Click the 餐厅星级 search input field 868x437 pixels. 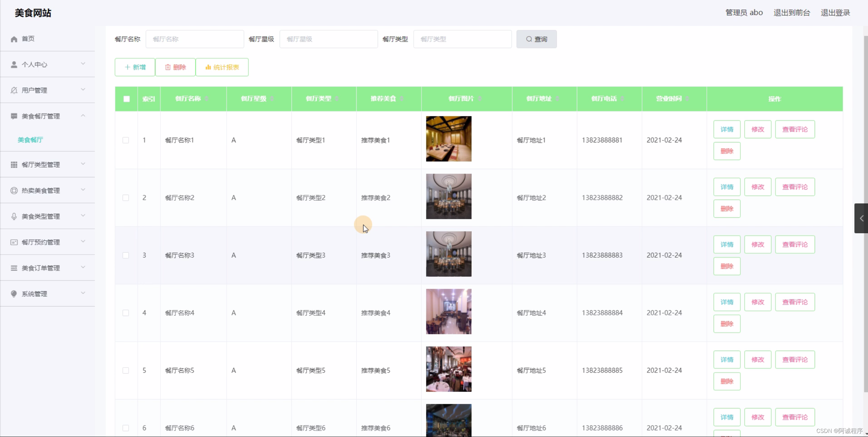pos(328,39)
